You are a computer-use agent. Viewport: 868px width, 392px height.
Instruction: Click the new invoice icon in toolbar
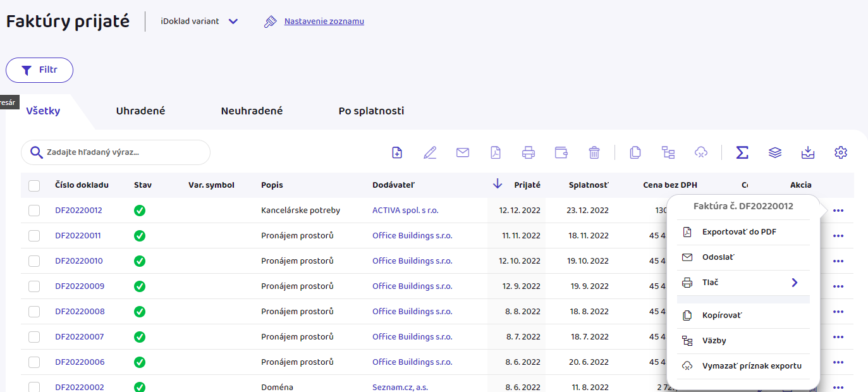pyautogui.click(x=397, y=152)
